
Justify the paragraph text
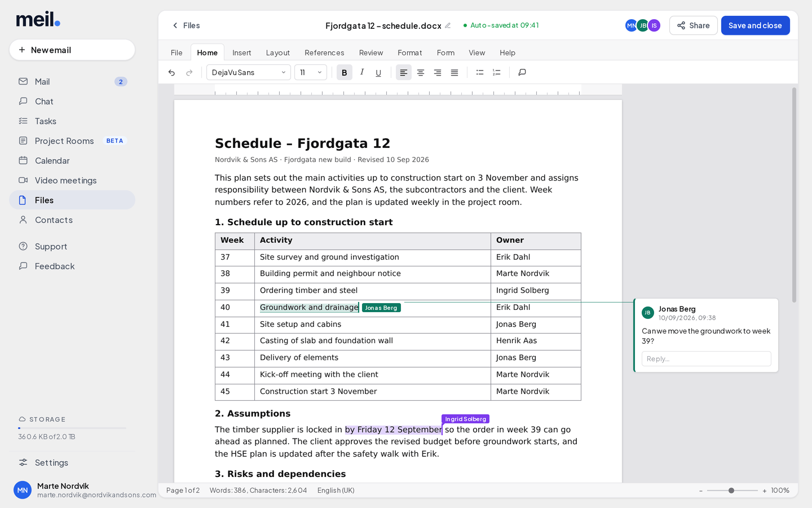(454, 72)
